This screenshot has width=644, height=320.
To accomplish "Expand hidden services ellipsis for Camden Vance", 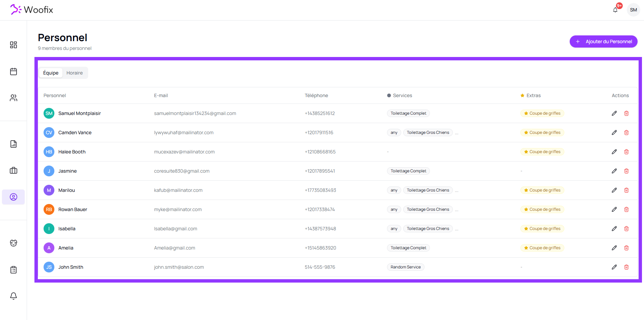I will tap(457, 133).
